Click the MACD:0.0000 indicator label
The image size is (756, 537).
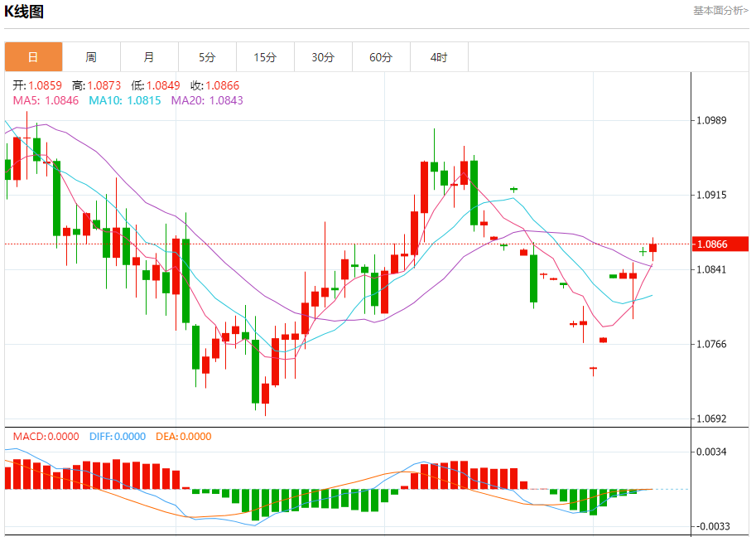pos(46,437)
